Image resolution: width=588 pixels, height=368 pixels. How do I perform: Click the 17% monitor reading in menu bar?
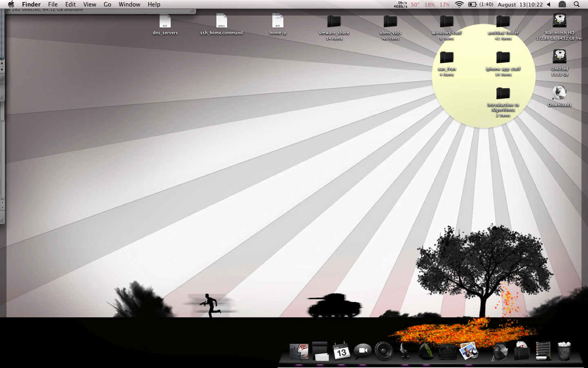click(x=445, y=4)
